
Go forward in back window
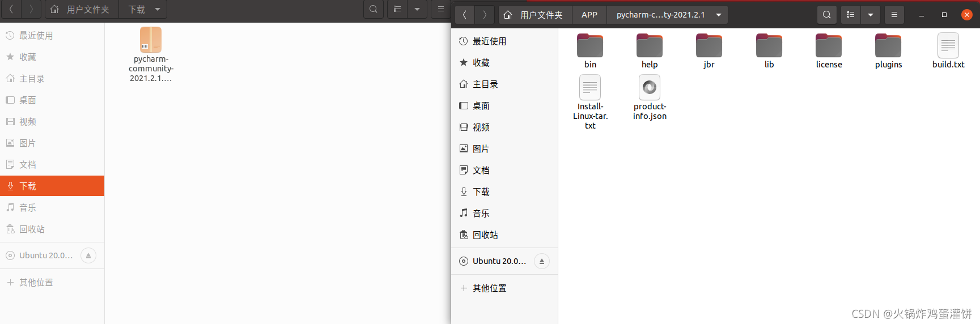click(31, 9)
